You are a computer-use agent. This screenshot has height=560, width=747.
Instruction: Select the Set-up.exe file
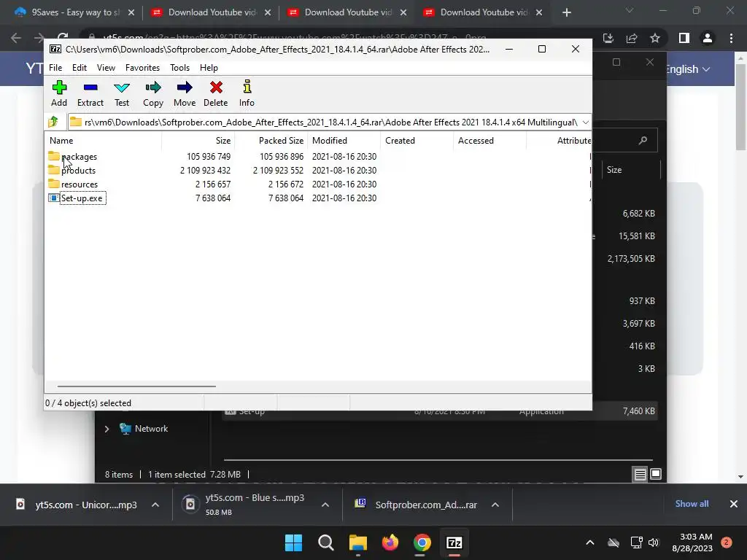pos(76,198)
